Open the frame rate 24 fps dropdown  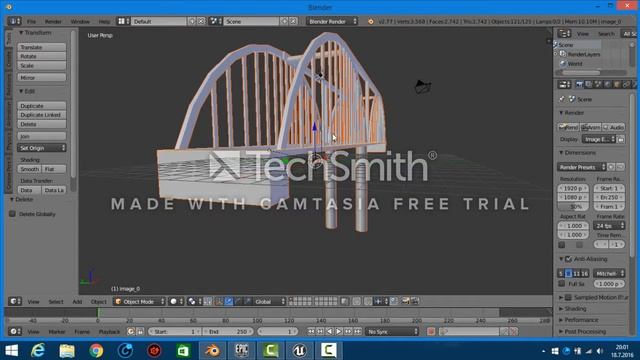[609, 225]
